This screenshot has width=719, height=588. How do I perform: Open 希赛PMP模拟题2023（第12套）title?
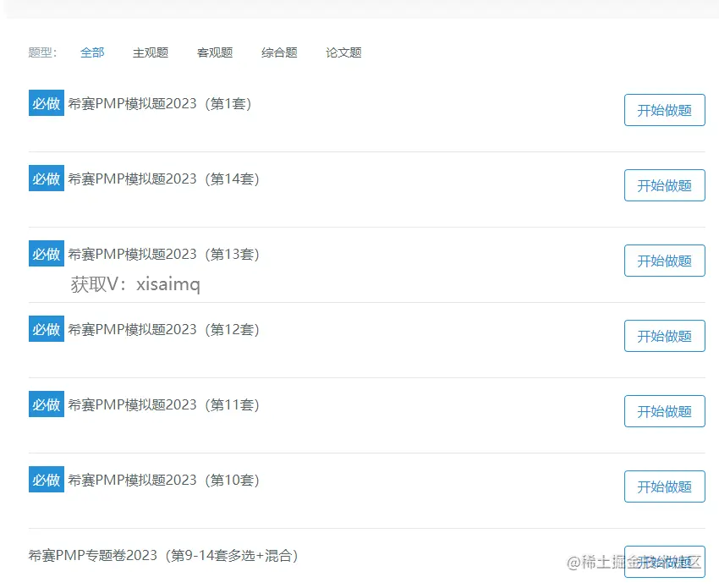pos(164,329)
